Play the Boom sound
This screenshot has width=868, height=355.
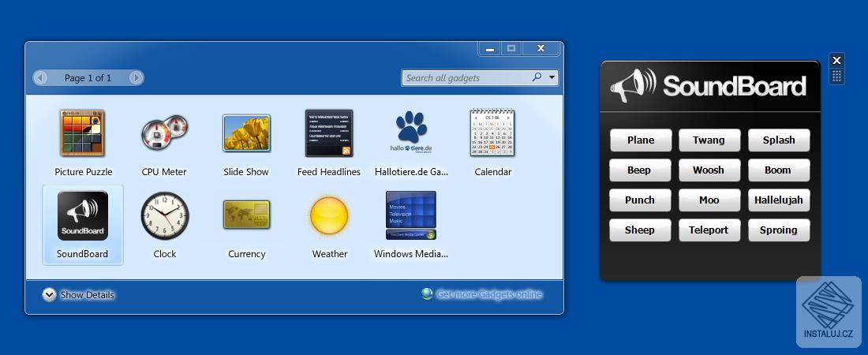coord(779,170)
